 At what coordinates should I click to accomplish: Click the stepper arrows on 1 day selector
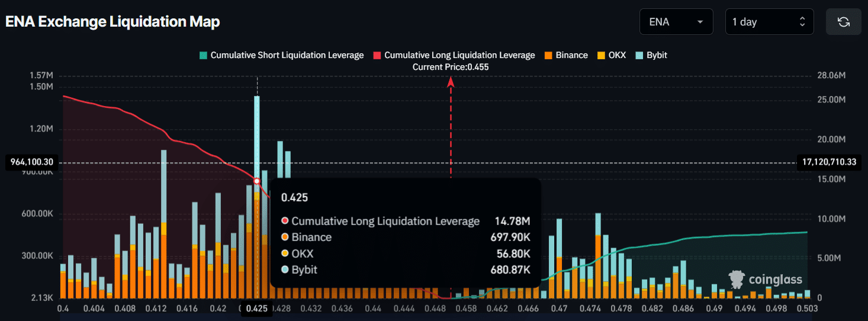coord(802,22)
